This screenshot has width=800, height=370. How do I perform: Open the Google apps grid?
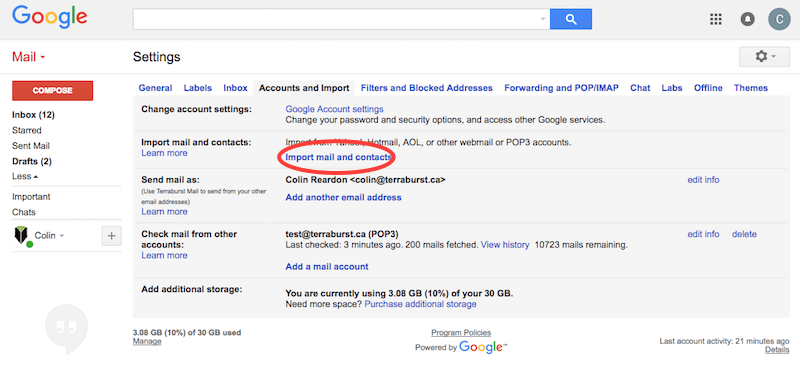716,19
